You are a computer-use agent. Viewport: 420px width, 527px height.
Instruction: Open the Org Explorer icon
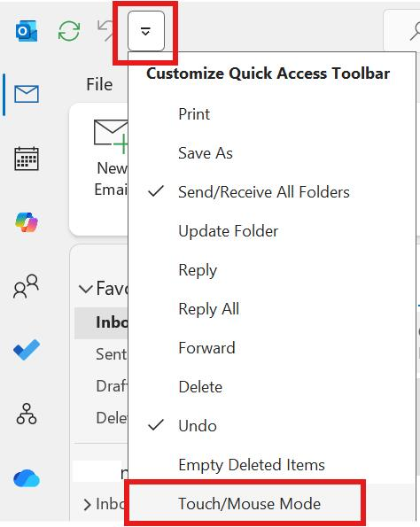point(27,414)
